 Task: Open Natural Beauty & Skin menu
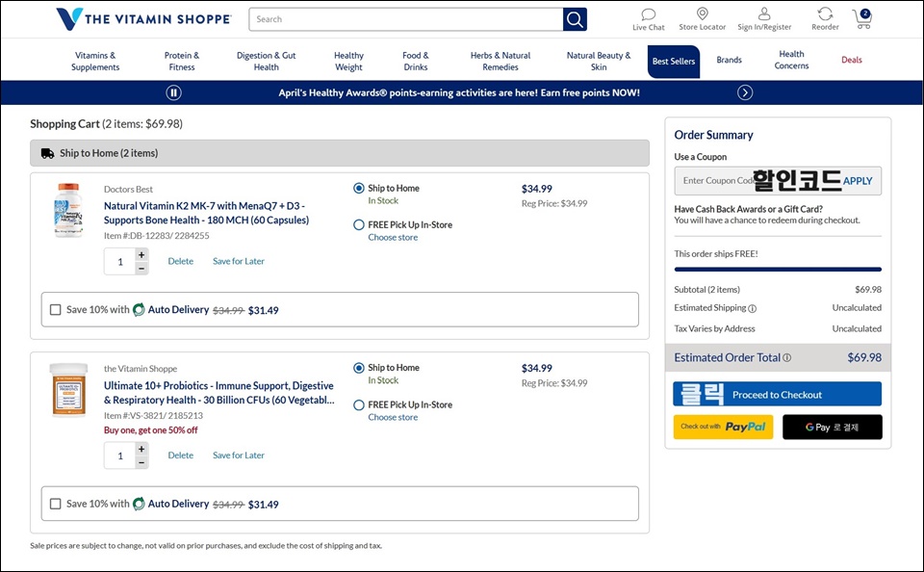tap(599, 61)
